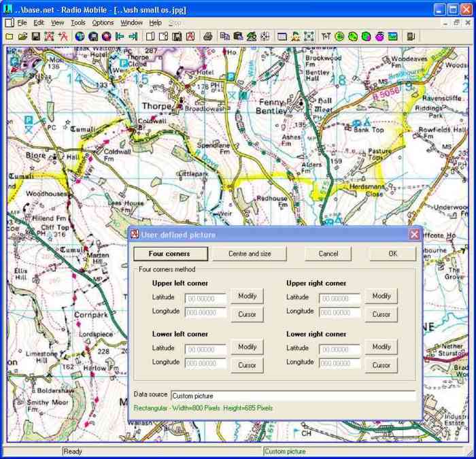Open the View menu

coord(57,22)
